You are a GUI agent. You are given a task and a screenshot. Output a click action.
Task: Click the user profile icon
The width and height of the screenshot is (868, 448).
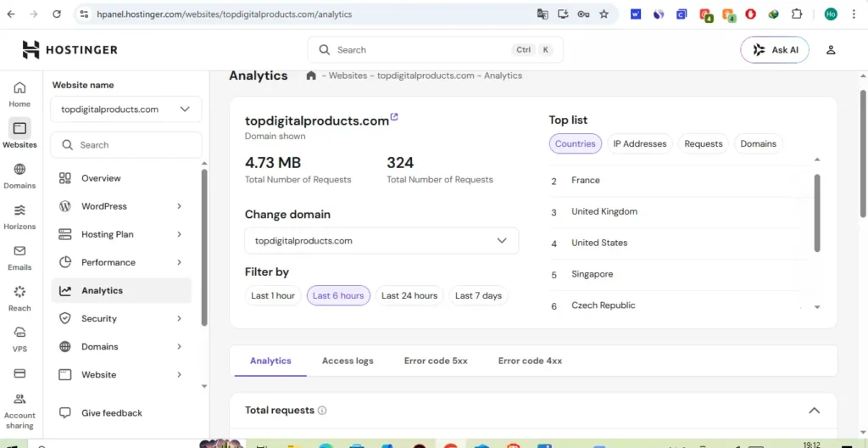pos(831,50)
